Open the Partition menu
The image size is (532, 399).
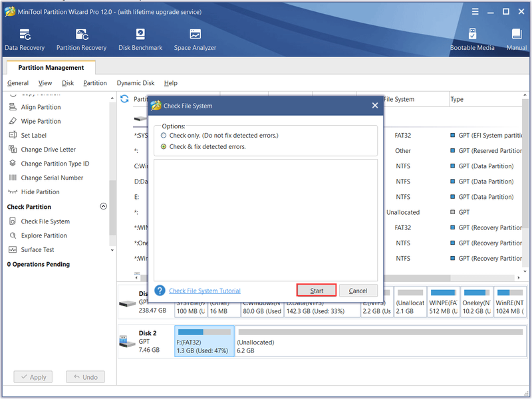(x=95, y=83)
